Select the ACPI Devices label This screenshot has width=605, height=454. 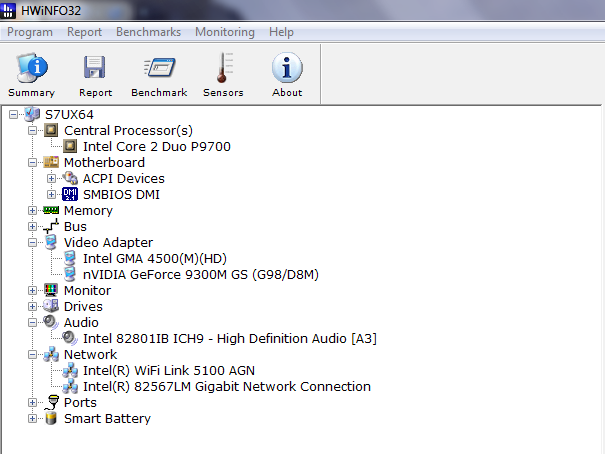tap(123, 179)
